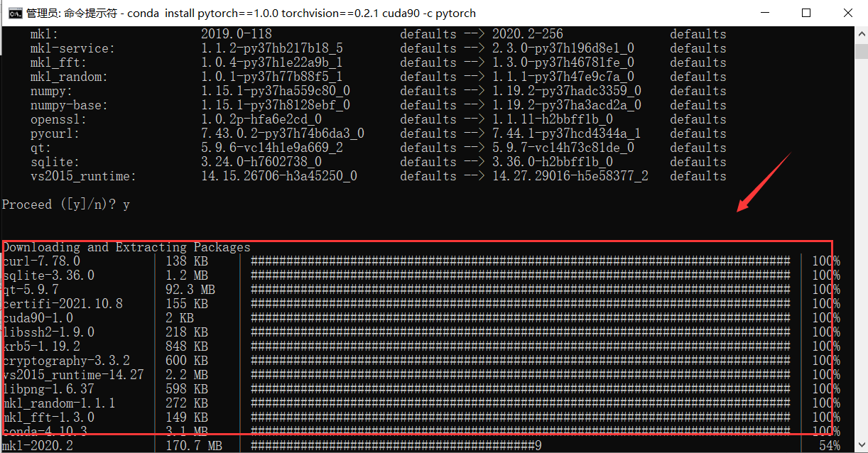The width and height of the screenshot is (868, 453).
Task: Click version '1.1.2-py37hb217b18_5'
Action: (272, 48)
